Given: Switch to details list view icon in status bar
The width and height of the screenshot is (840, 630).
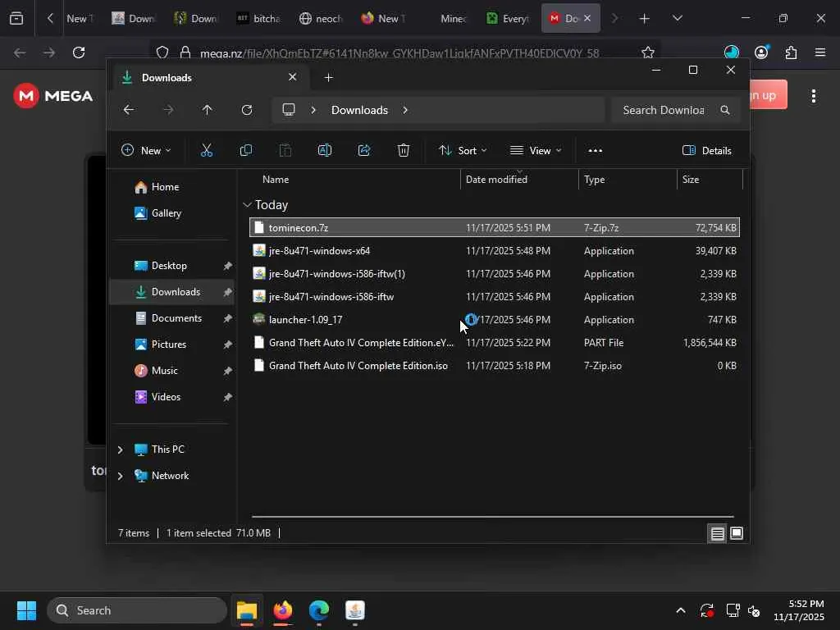Looking at the screenshot, I should click(717, 533).
